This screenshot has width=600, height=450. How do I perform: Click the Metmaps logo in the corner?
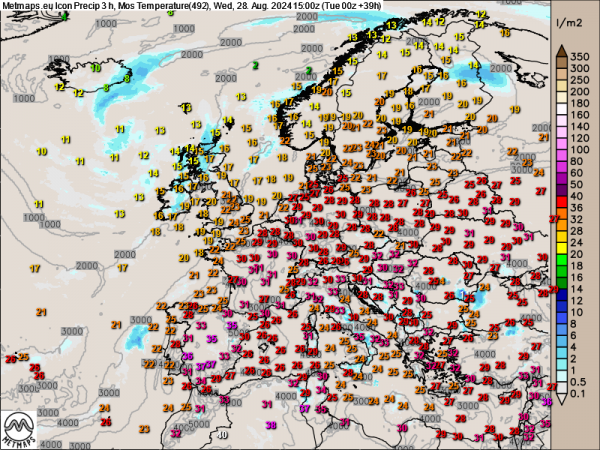point(22,428)
